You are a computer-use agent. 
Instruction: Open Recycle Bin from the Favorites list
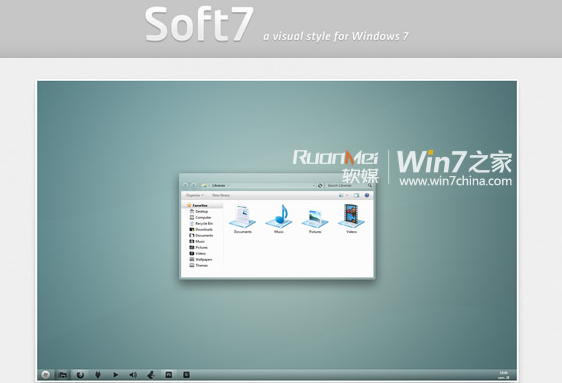click(x=201, y=223)
